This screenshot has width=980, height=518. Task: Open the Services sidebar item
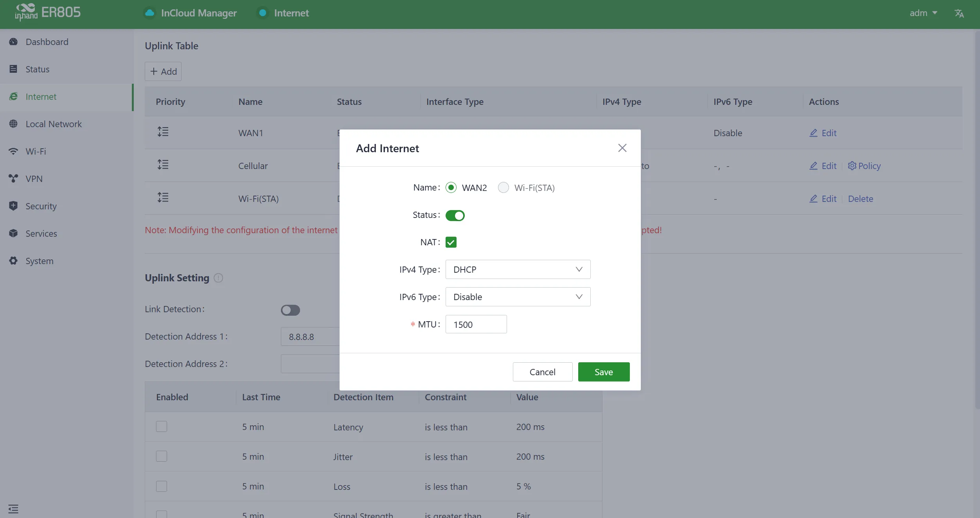click(x=67, y=234)
